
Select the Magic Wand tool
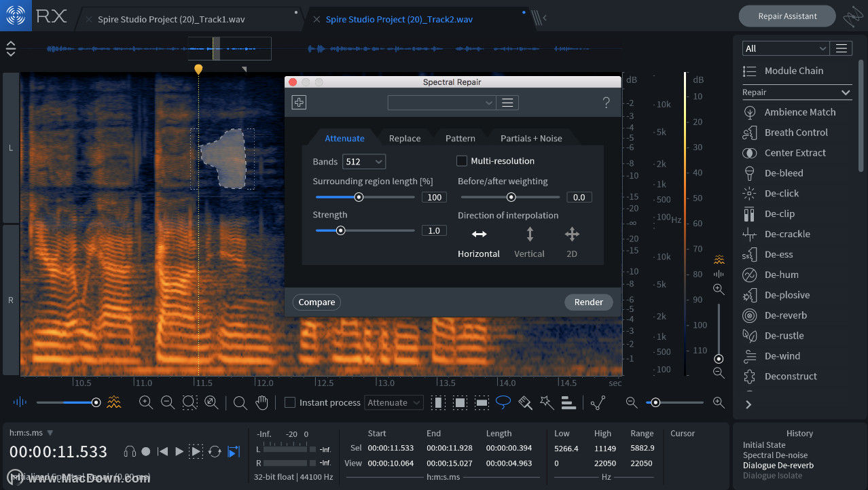[x=547, y=402]
